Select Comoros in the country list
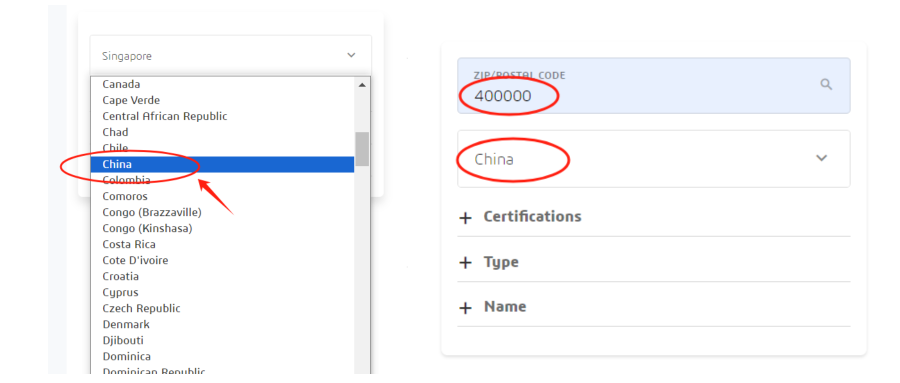 click(x=222, y=196)
